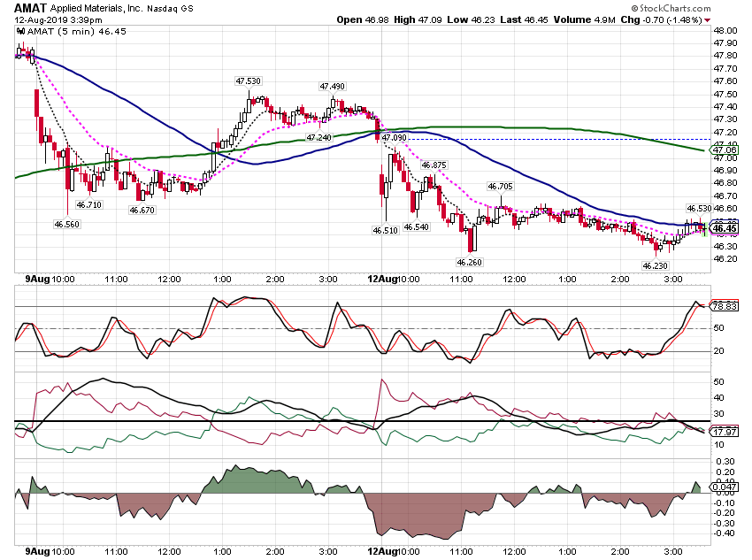
Task: Click the 'High 47.09' quote value
Action: (x=418, y=19)
